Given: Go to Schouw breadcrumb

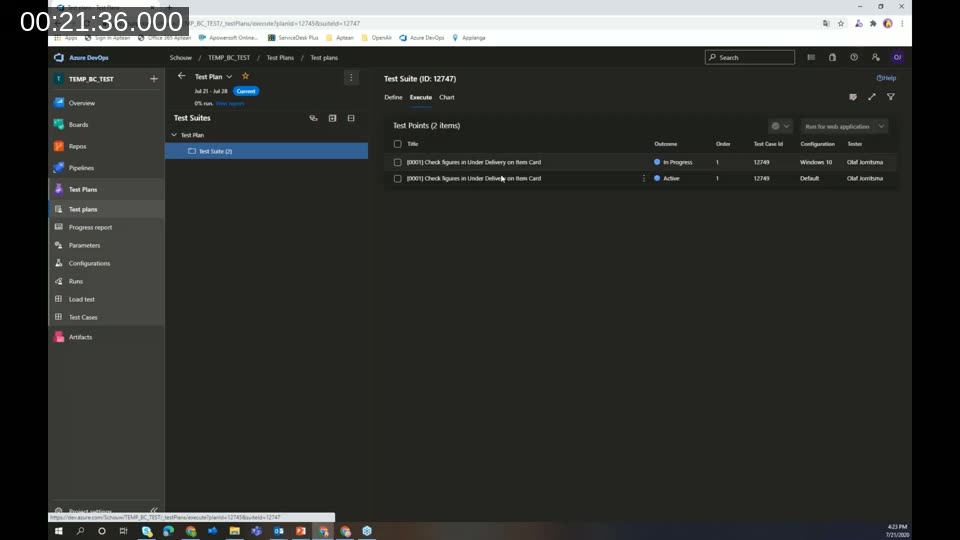Looking at the screenshot, I should point(181,58).
